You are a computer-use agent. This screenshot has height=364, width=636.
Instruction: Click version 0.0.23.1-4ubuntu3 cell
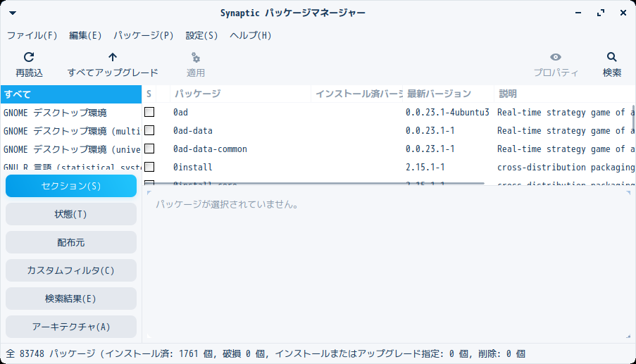pyautogui.click(x=447, y=112)
